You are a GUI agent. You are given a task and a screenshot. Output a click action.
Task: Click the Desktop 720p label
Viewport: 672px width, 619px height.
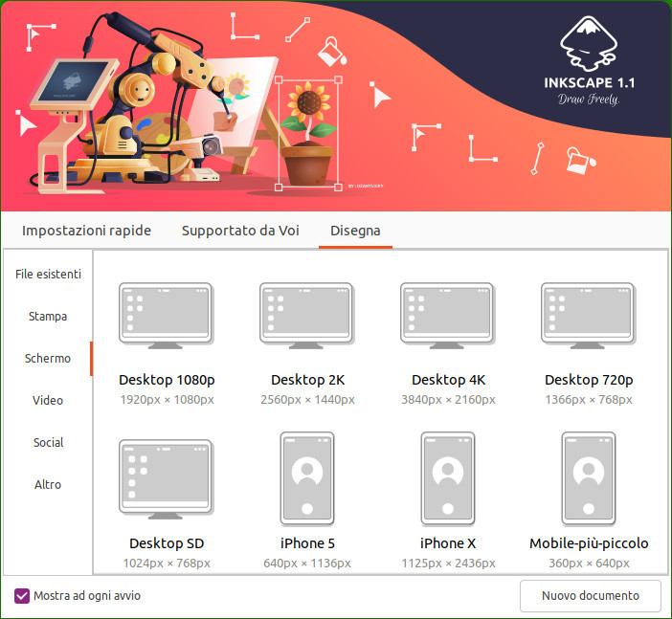click(x=589, y=380)
